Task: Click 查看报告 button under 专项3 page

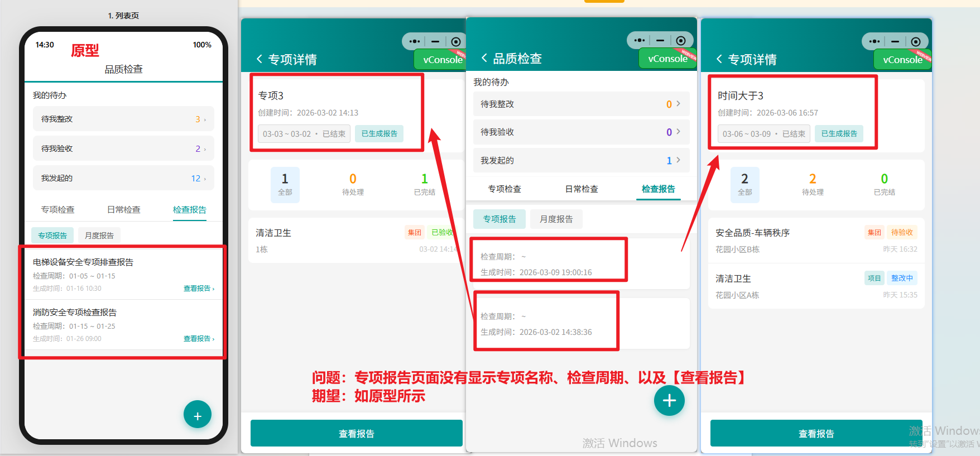Action: pyautogui.click(x=356, y=434)
